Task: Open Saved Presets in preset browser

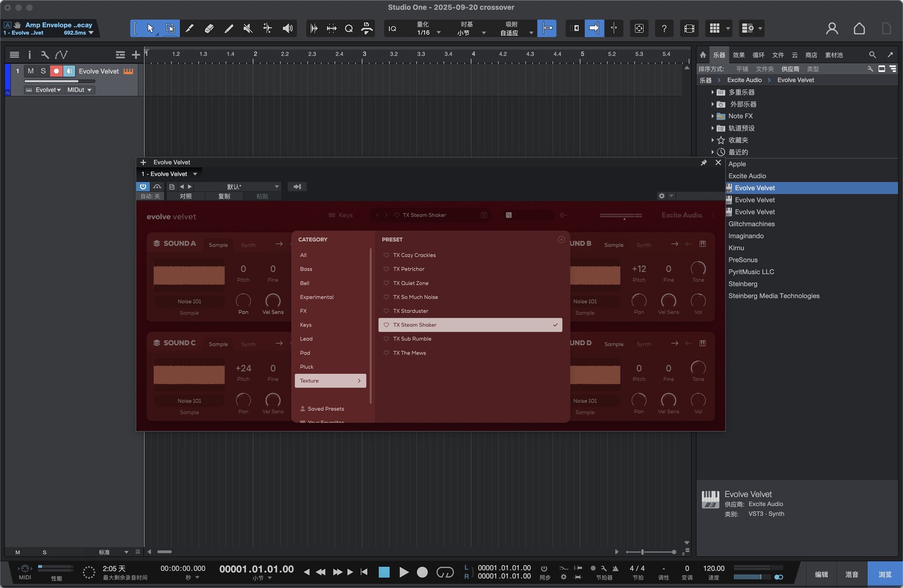Action: (x=325, y=409)
